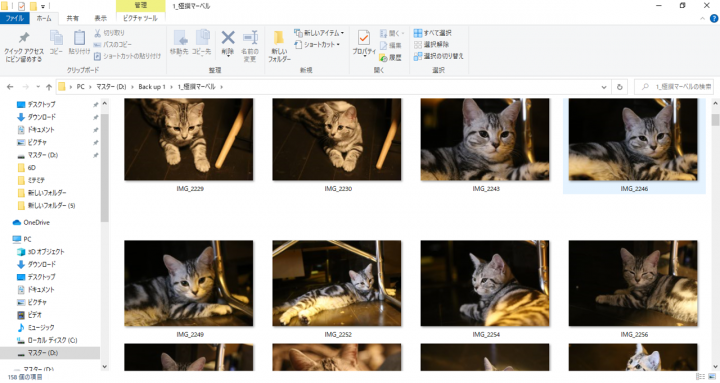Click Paste shortcut (ショートカットの貼り付け)

(x=127, y=56)
